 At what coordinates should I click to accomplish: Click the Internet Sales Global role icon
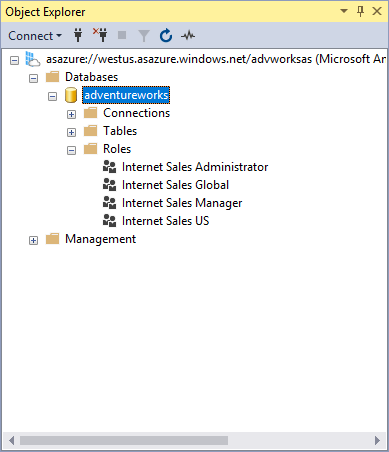109,185
